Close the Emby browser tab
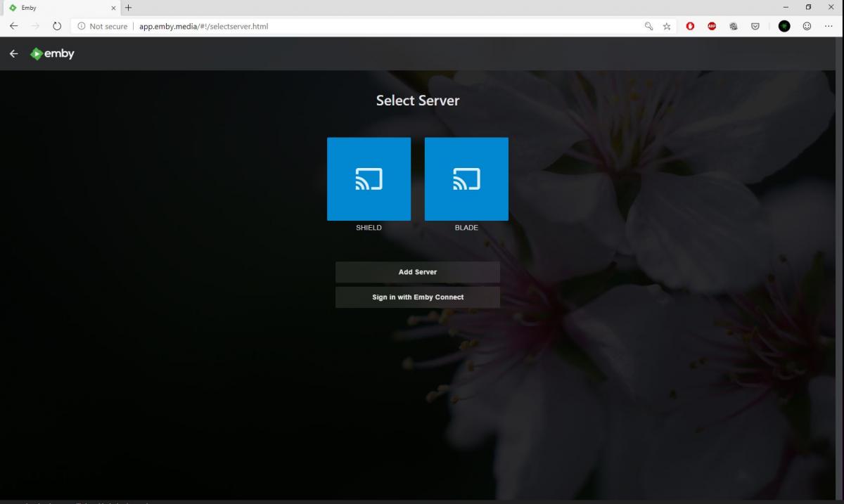844x504 pixels. 114,8
